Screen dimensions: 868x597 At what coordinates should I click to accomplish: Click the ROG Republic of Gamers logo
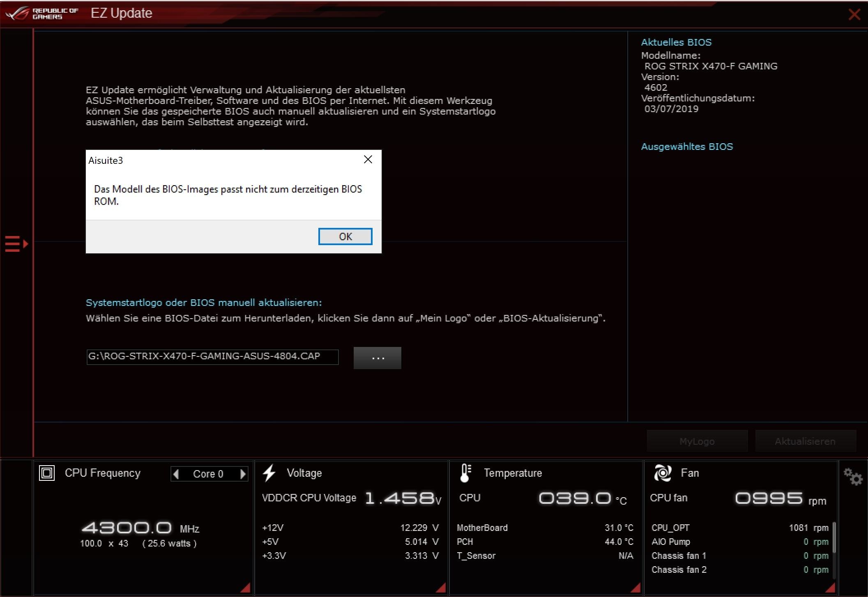[43, 13]
